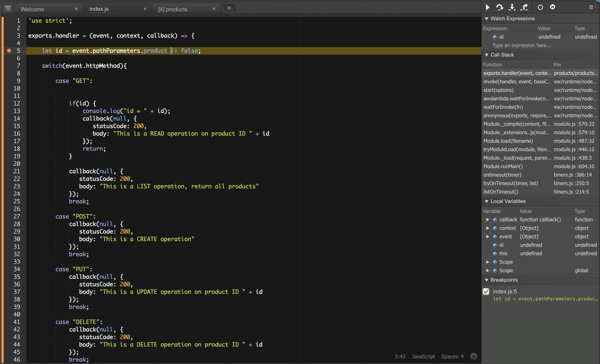The height and width of the screenshot is (364, 600).
Task: Click the Expression column header
Action: [x=495, y=28]
